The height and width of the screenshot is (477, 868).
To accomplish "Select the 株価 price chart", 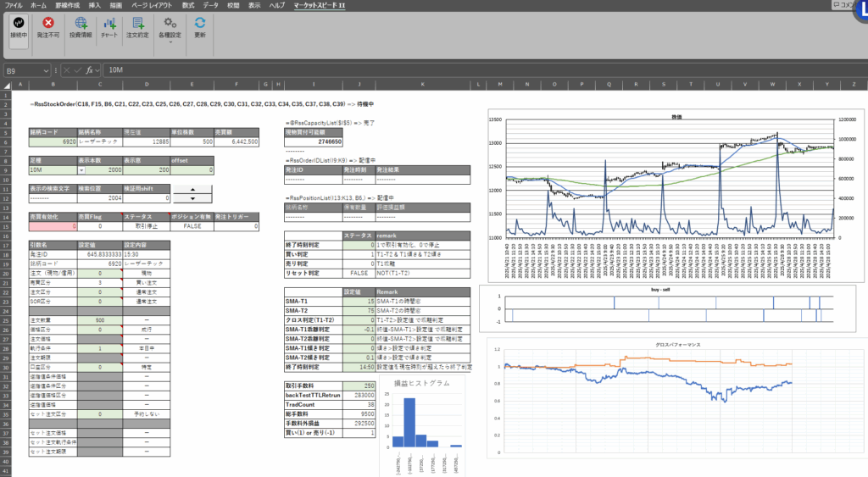I will pyautogui.click(x=676, y=196).
